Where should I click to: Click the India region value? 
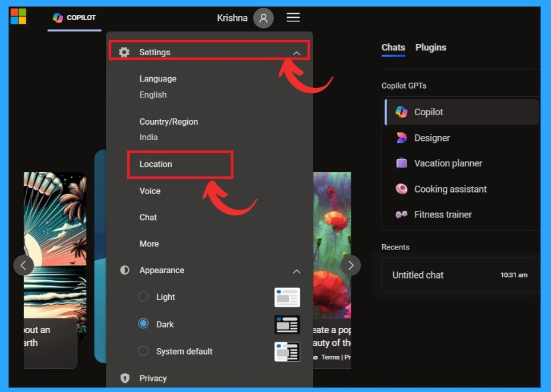(x=148, y=137)
